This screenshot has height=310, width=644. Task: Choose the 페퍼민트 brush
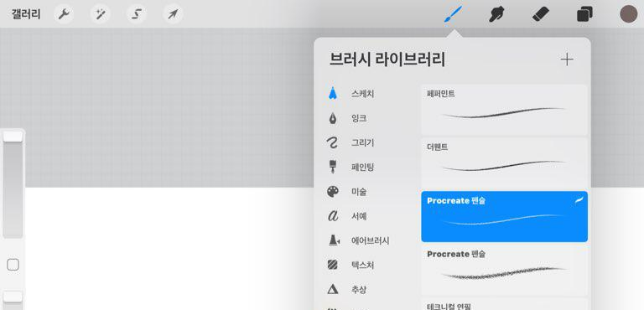click(x=504, y=110)
